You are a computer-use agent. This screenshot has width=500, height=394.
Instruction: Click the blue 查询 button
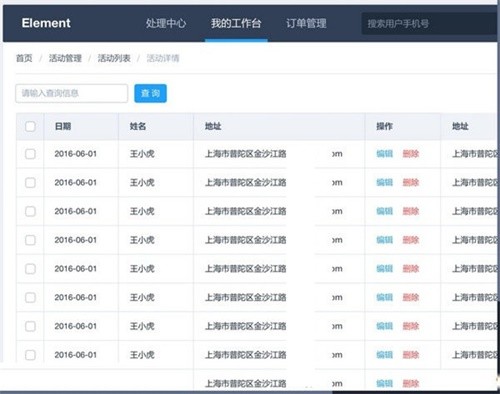click(x=150, y=93)
